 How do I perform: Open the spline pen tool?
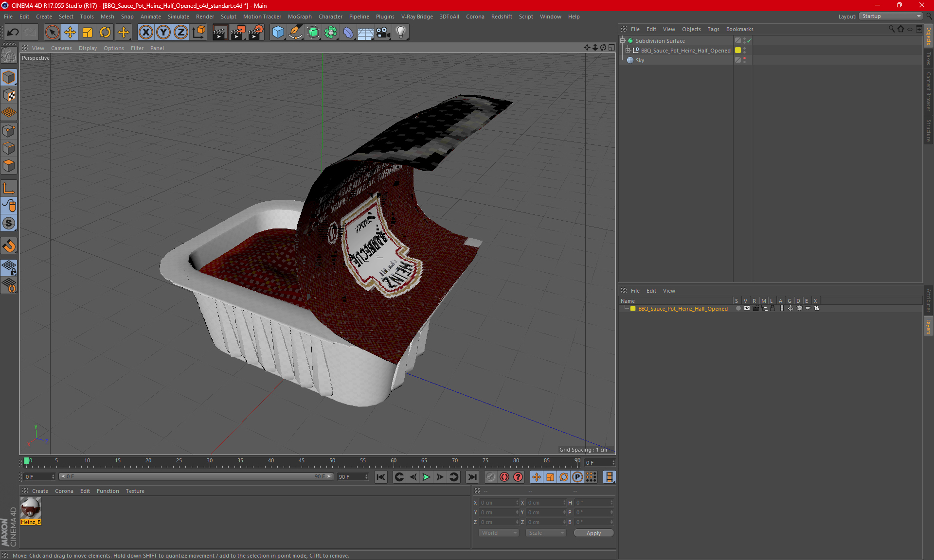296,33
